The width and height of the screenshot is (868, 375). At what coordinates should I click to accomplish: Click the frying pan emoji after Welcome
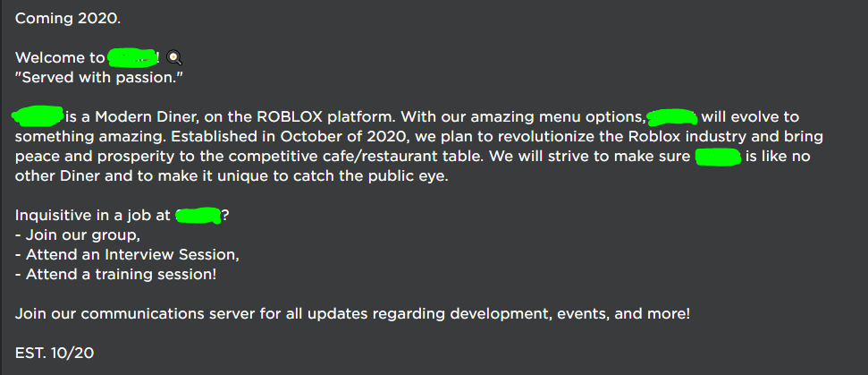(x=173, y=58)
